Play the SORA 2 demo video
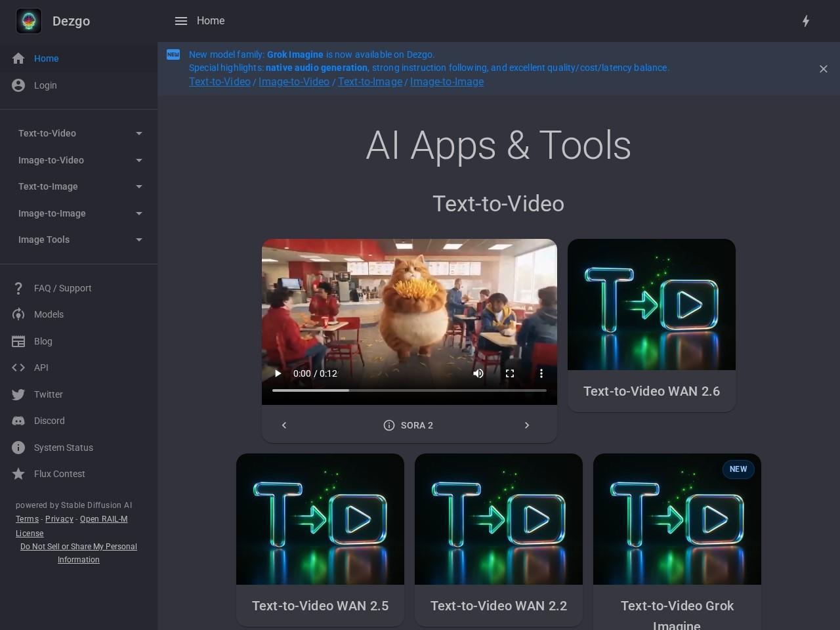 pyautogui.click(x=278, y=373)
